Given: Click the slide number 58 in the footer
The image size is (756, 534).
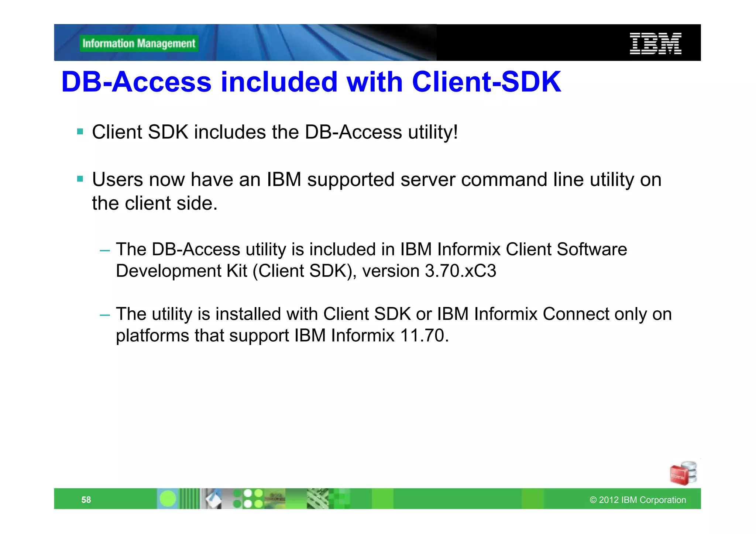Looking at the screenshot, I should click(x=86, y=500).
